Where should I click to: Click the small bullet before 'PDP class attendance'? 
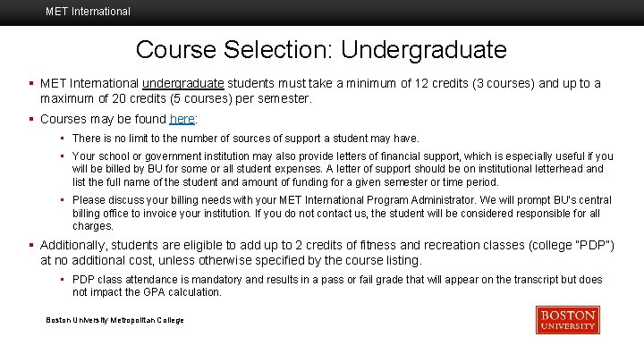(x=62, y=280)
